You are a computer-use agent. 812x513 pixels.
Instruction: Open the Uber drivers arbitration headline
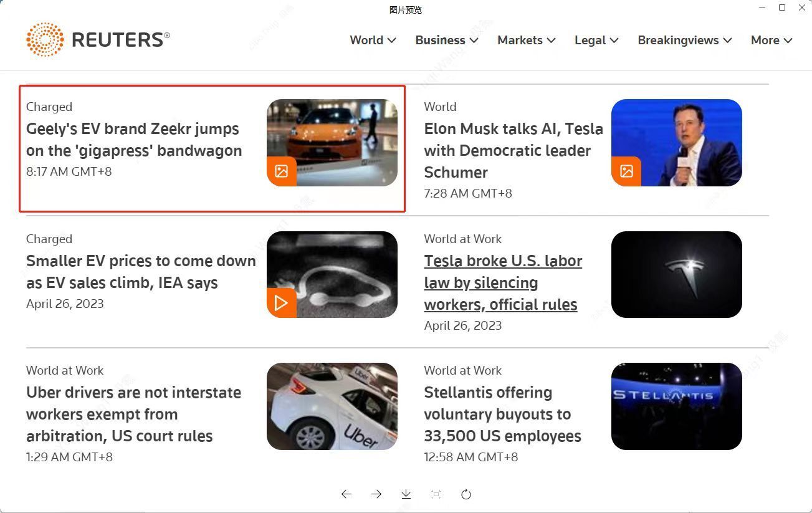click(x=133, y=414)
